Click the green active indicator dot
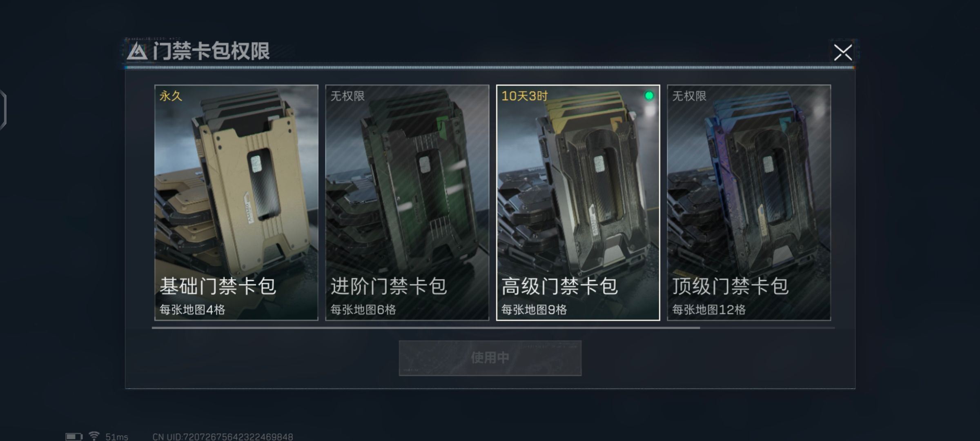 649,96
